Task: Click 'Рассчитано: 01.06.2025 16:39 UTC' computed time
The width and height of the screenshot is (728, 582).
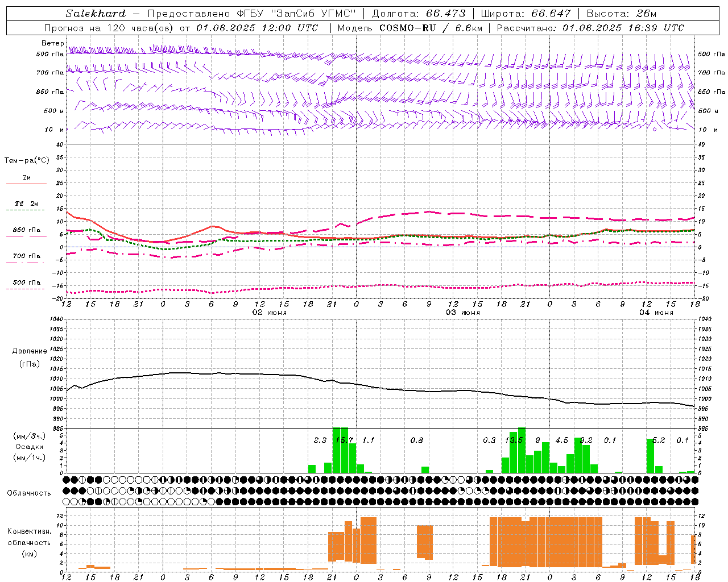Action: tap(590, 28)
